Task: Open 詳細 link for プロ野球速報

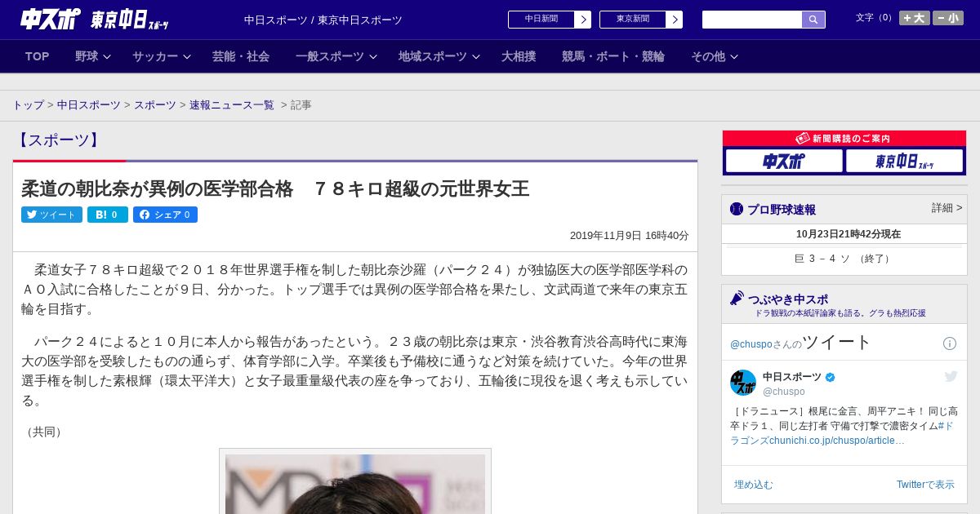Action: [947, 208]
